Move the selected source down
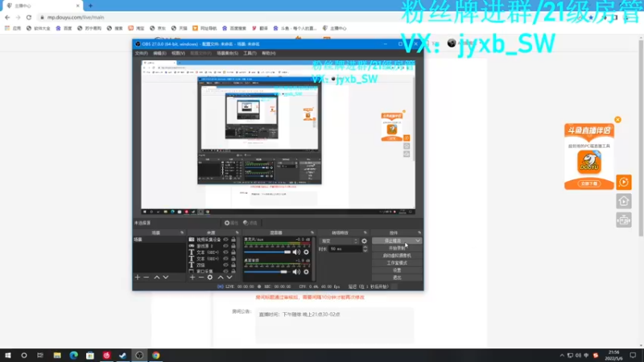This screenshot has height=362, width=644. pyautogui.click(x=229, y=278)
